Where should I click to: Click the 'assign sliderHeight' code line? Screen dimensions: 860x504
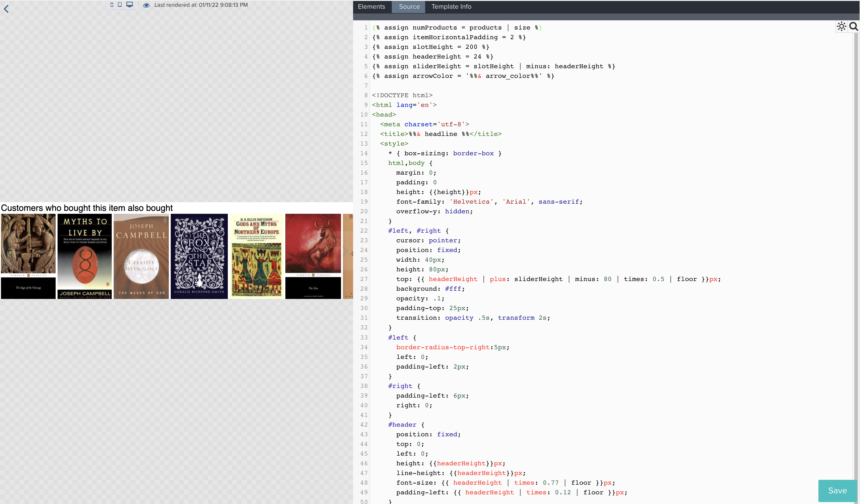493,66
